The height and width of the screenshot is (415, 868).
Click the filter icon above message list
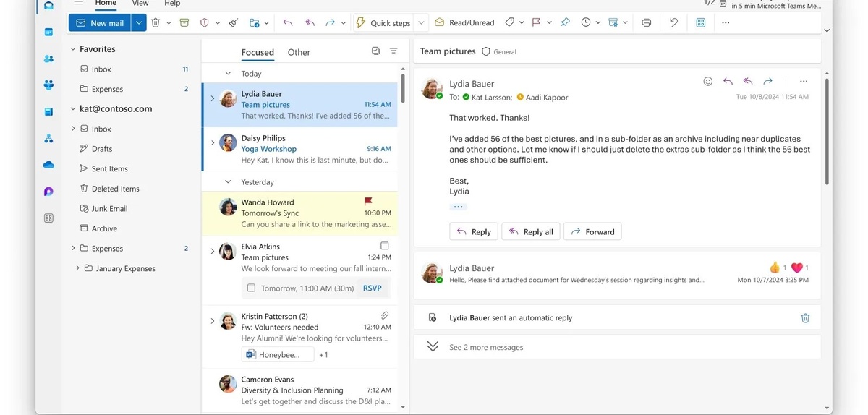click(x=393, y=51)
